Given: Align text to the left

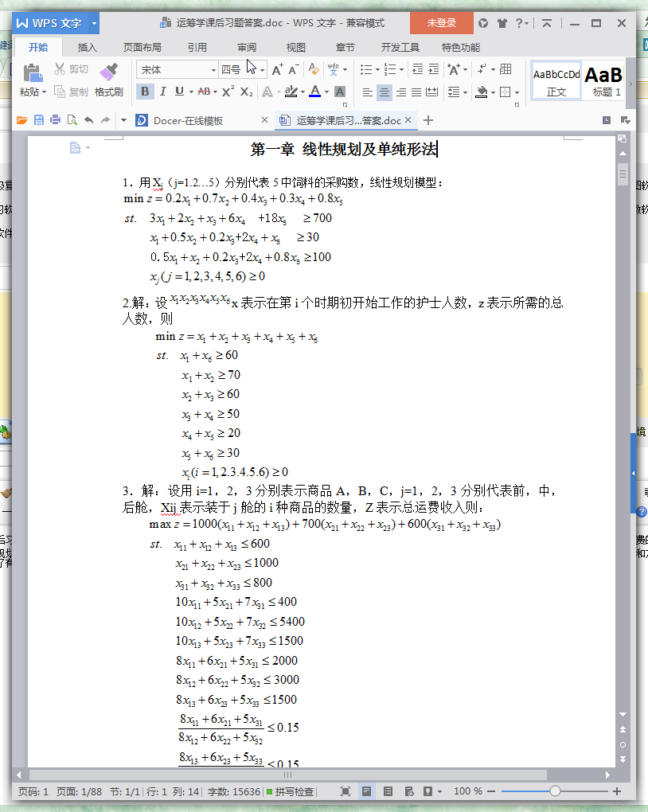Looking at the screenshot, I should 367,92.
